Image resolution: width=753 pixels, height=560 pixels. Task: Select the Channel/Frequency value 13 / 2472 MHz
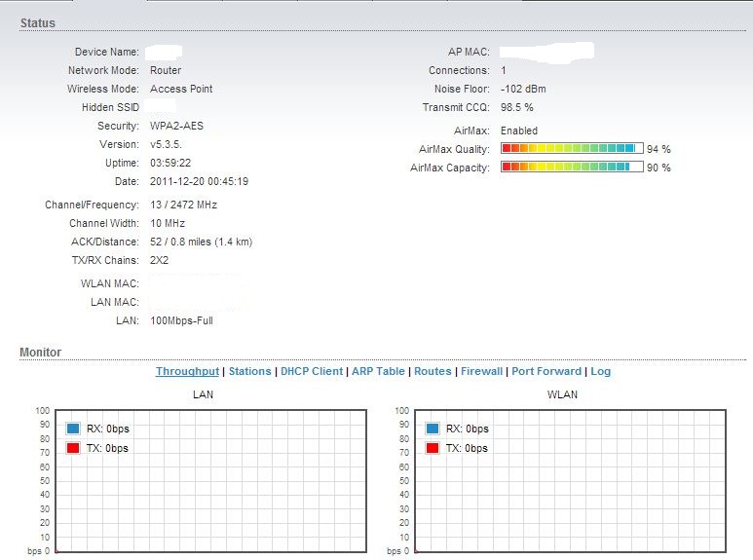pos(183,205)
